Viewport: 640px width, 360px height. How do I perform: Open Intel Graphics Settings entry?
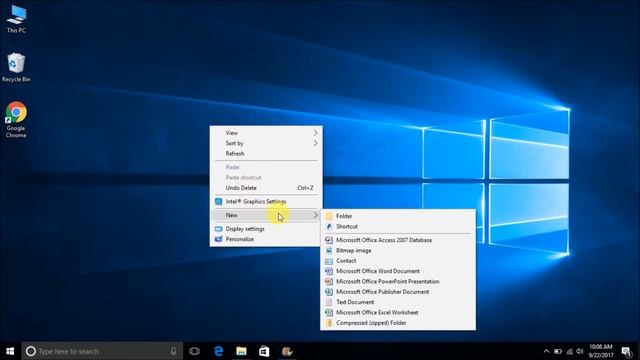coord(266,202)
